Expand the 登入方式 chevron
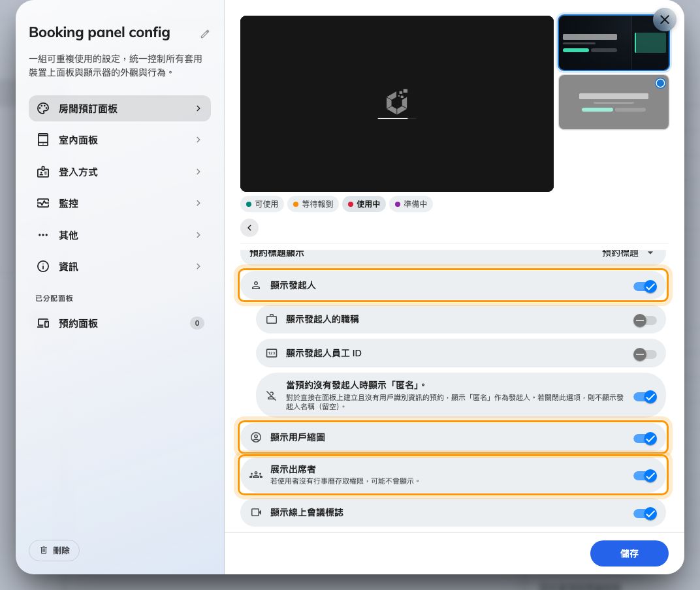Image resolution: width=700 pixels, height=590 pixels. [x=199, y=172]
